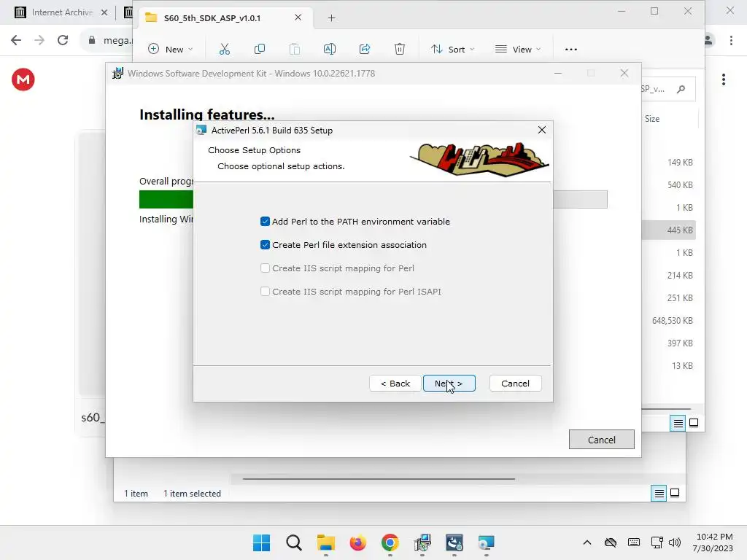Viewport: 747px width, 560px height.
Task: Show hidden system tray icons
Action: [x=587, y=542]
